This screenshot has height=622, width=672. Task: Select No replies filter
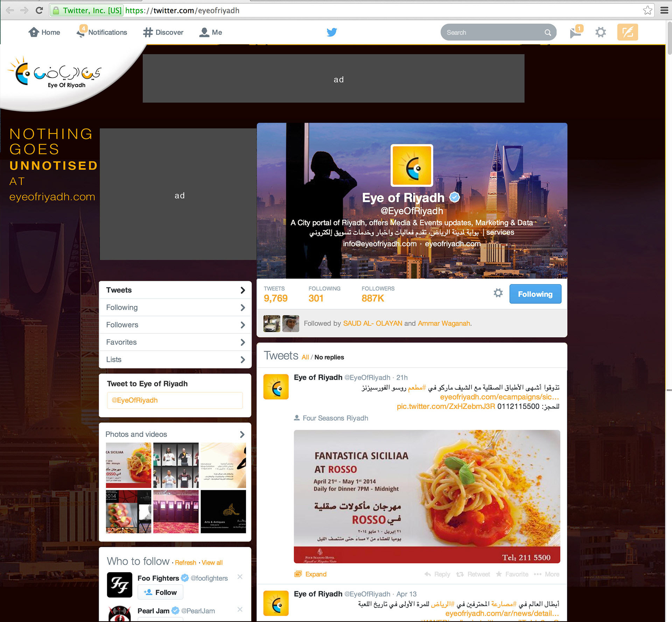point(329,357)
